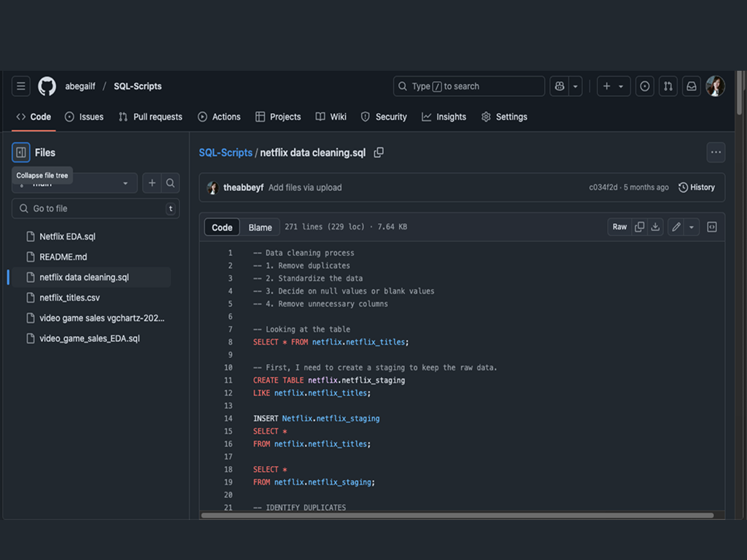Open the Actions tab
747x560 pixels.
click(219, 117)
